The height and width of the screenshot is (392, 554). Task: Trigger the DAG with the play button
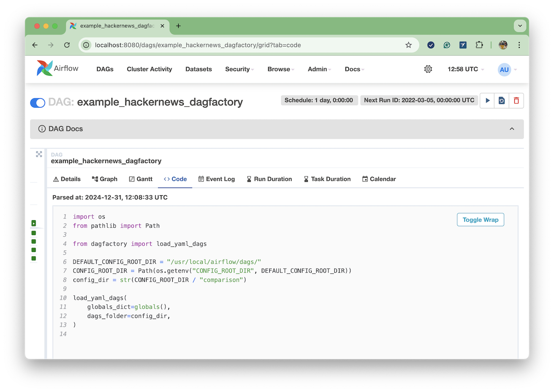[487, 100]
